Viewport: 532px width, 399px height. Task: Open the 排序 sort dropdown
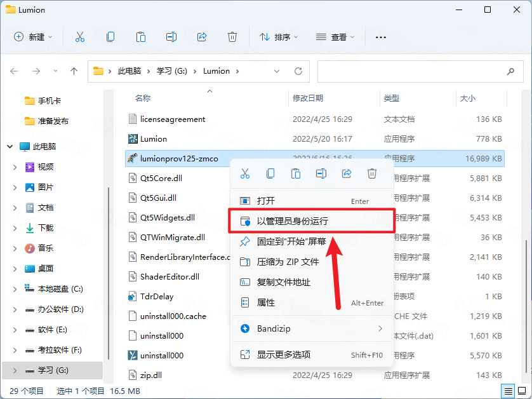279,37
